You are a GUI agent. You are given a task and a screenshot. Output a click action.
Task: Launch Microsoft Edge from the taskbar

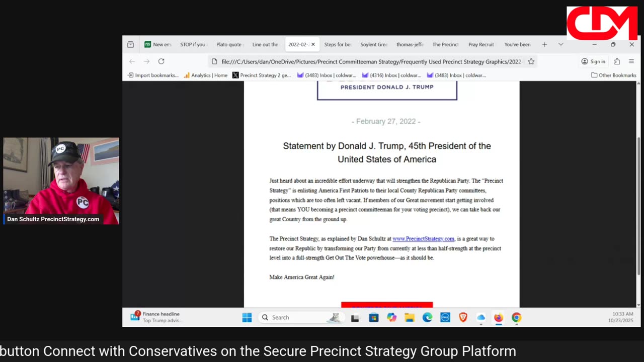pyautogui.click(x=427, y=317)
